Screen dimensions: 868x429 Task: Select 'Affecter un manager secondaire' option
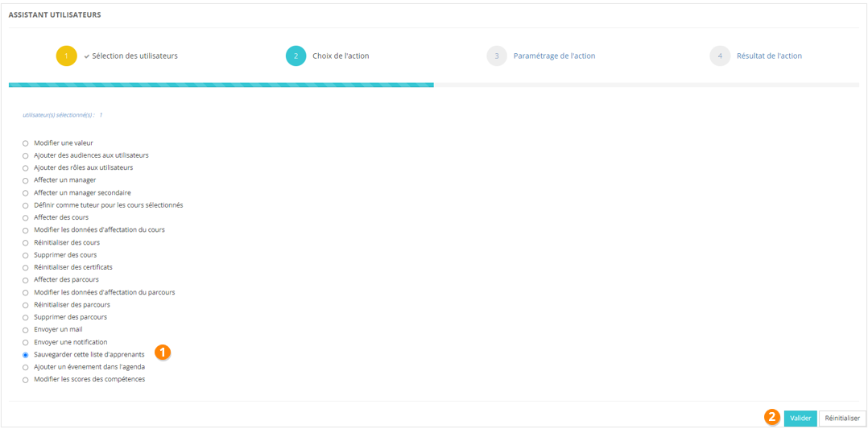[x=26, y=193]
